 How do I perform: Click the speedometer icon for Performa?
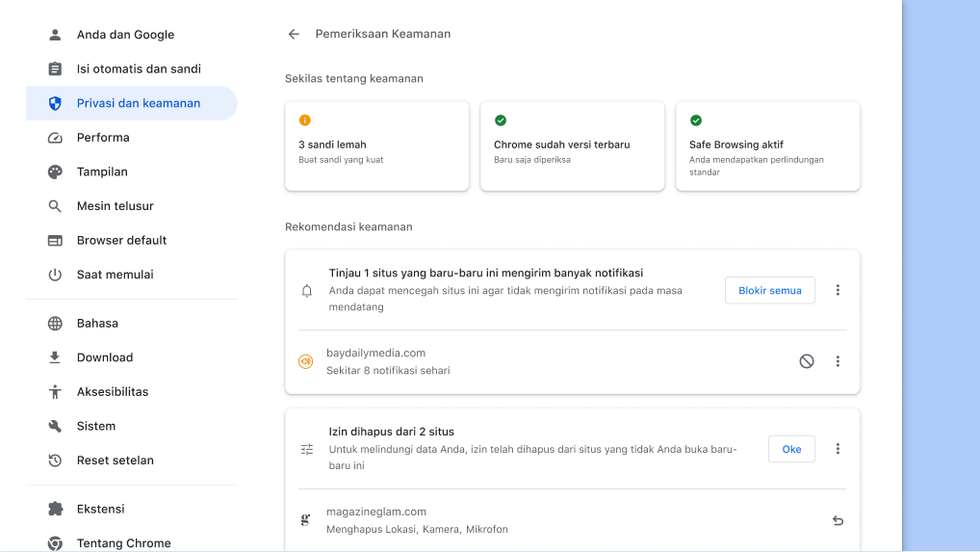coord(55,138)
